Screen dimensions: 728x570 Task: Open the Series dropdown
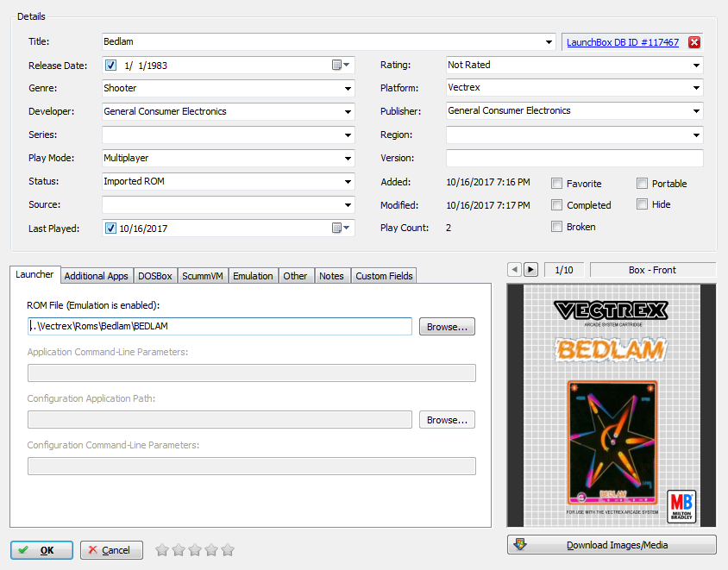[x=348, y=135]
